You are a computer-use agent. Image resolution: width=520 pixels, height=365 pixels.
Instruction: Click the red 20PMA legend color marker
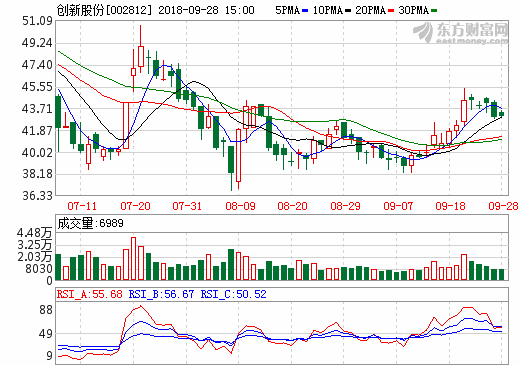pyautogui.click(x=391, y=11)
